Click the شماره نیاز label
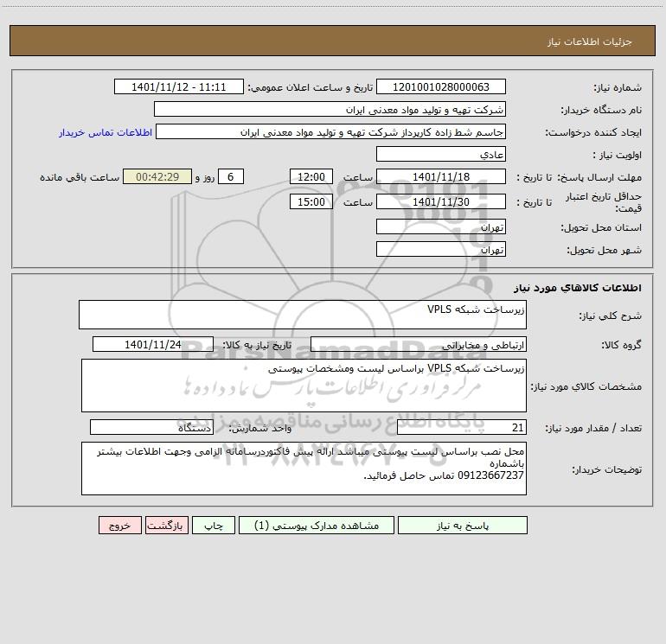Screen dimensions: 666x644 tap(618, 87)
